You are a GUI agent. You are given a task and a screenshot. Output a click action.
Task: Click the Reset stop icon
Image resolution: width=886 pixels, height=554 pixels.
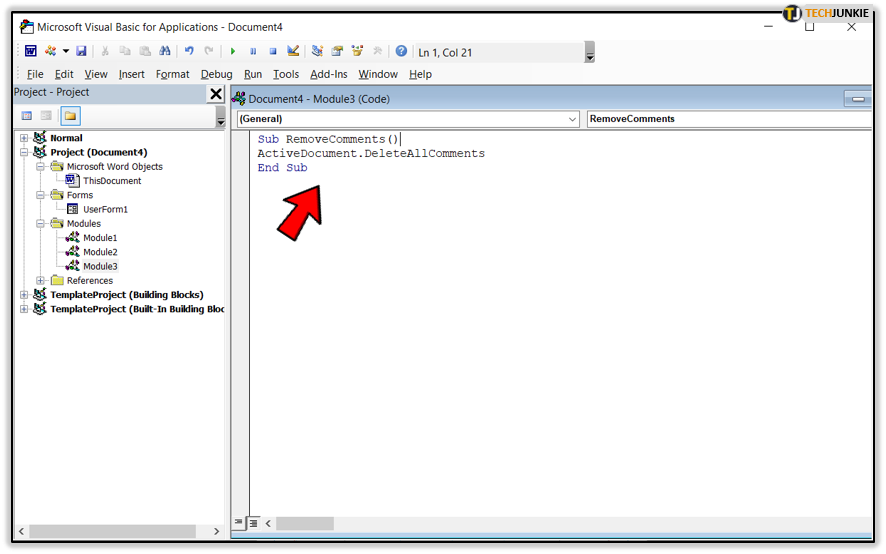click(x=273, y=51)
